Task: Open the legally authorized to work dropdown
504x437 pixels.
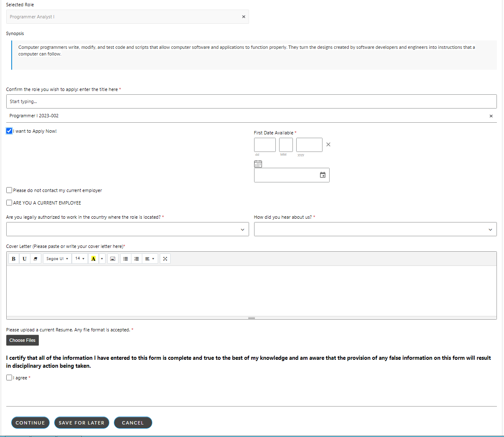Action: point(127,229)
